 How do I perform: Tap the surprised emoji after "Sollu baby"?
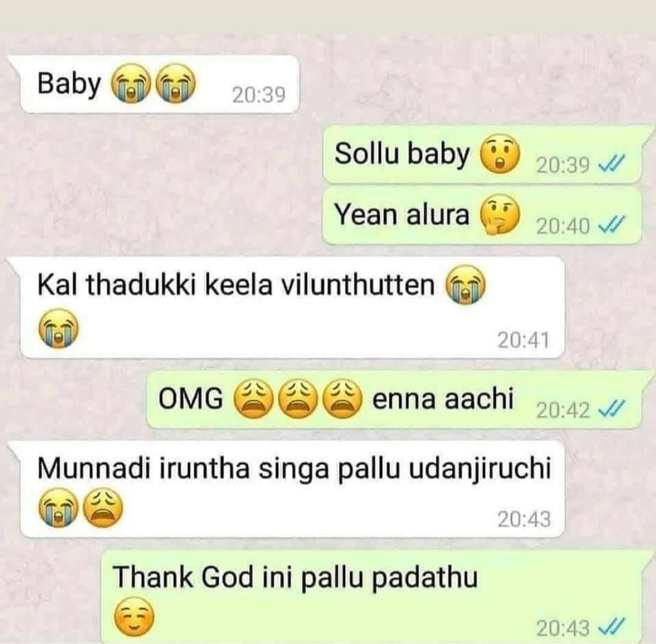499,154
